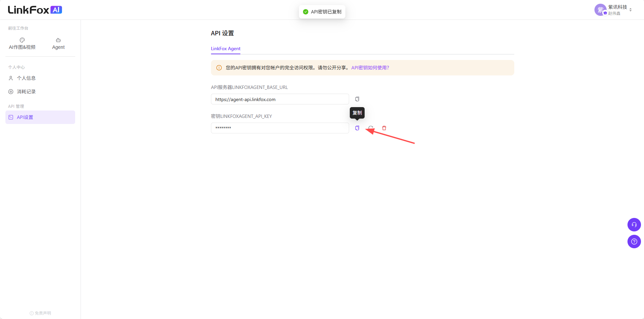
Task: Copy the API server base URL
Action: pyautogui.click(x=357, y=99)
